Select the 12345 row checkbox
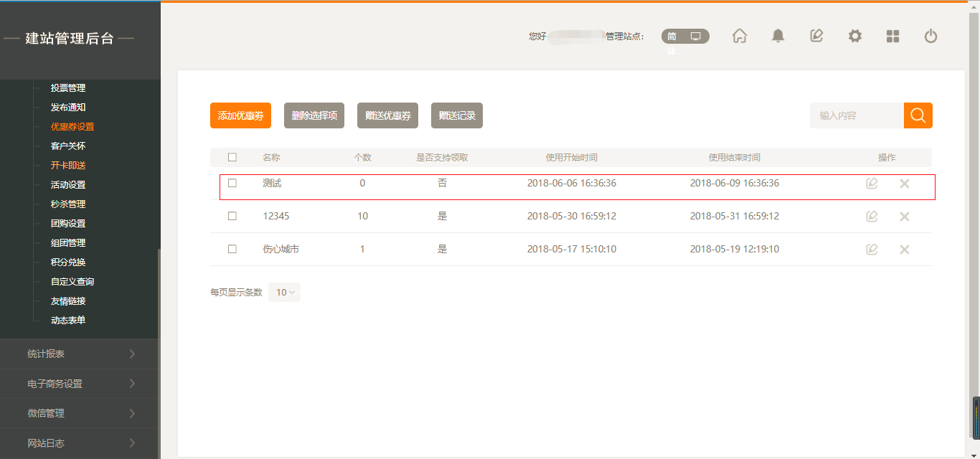Image resolution: width=980 pixels, height=459 pixels. pos(232,216)
